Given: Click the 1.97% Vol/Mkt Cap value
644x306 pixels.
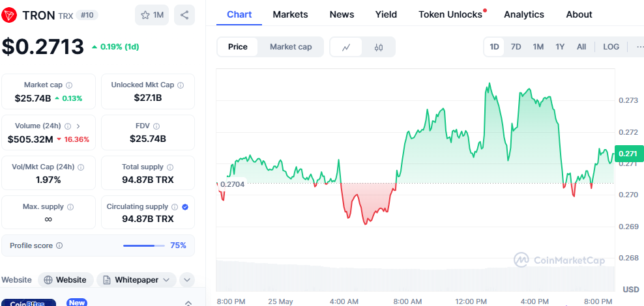Looking at the screenshot, I should coord(48,180).
